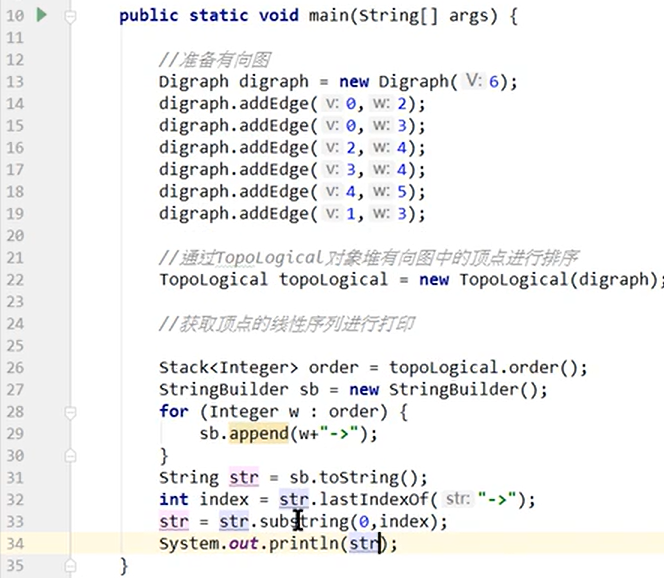The image size is (664, 578).
Task: Click addEdge call with v: 4, w: 5
Action: point(292,192)
